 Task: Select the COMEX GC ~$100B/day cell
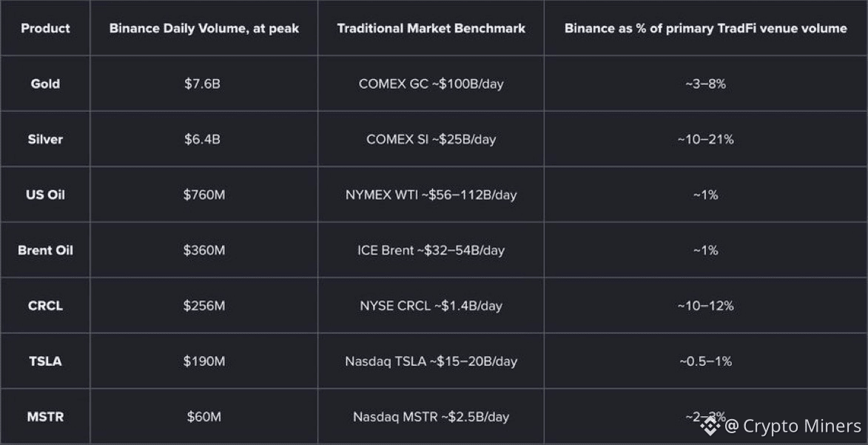point(431,84)
